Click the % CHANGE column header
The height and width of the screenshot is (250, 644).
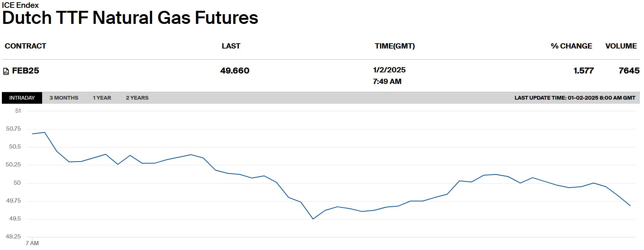pos(571,46)
